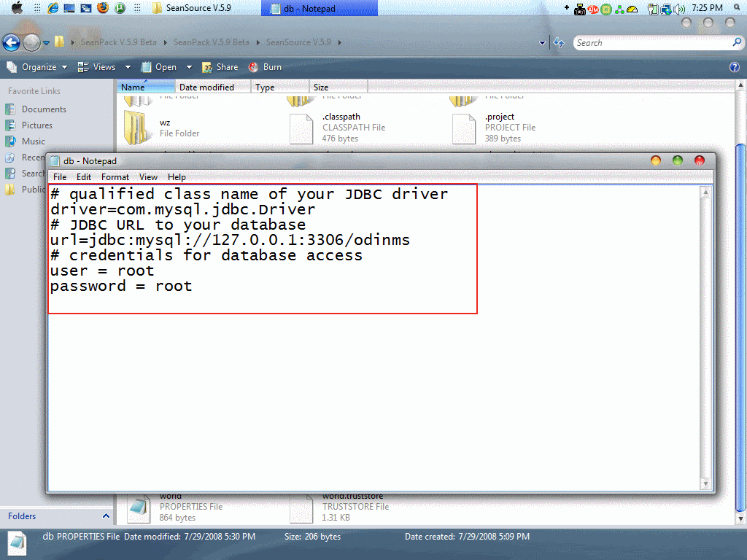
Task: Sort by the Size column header
Action: tap(338, 87)
